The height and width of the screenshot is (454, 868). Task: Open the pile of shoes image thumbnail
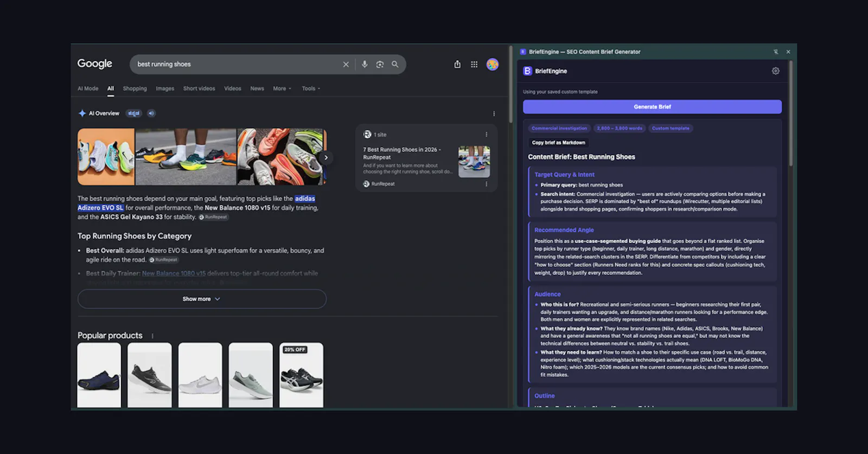click(280, 157)
